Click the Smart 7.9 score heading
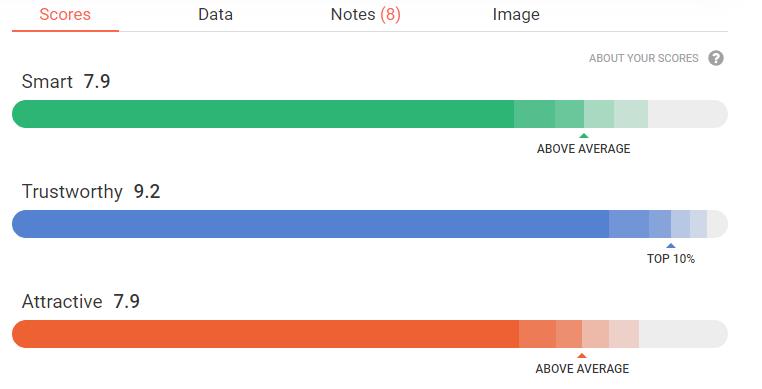The width and height of the screenshot is (762, 389). [66, 81]
